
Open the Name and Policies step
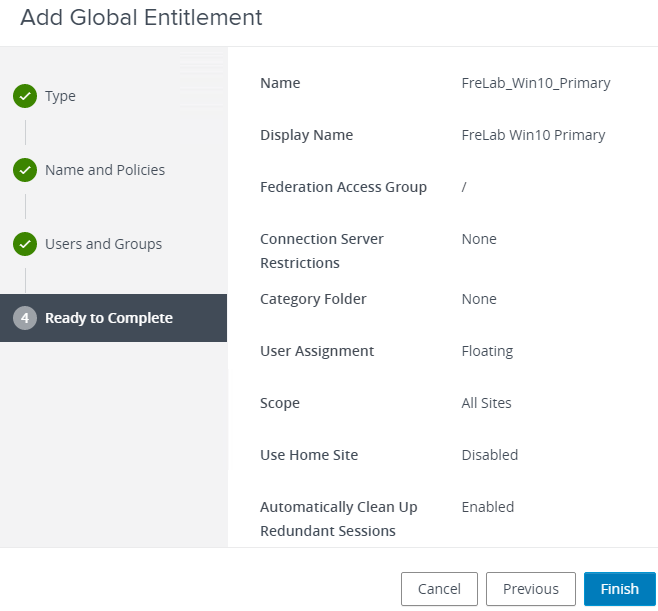[105, 170]
